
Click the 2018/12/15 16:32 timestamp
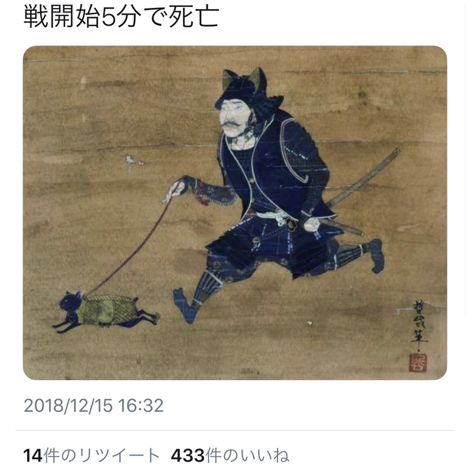point(94,407)
